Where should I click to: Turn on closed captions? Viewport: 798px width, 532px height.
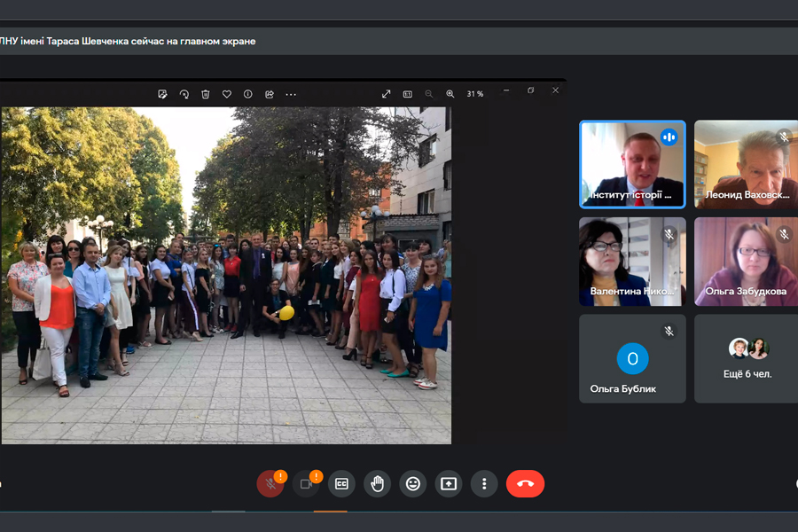341,484
